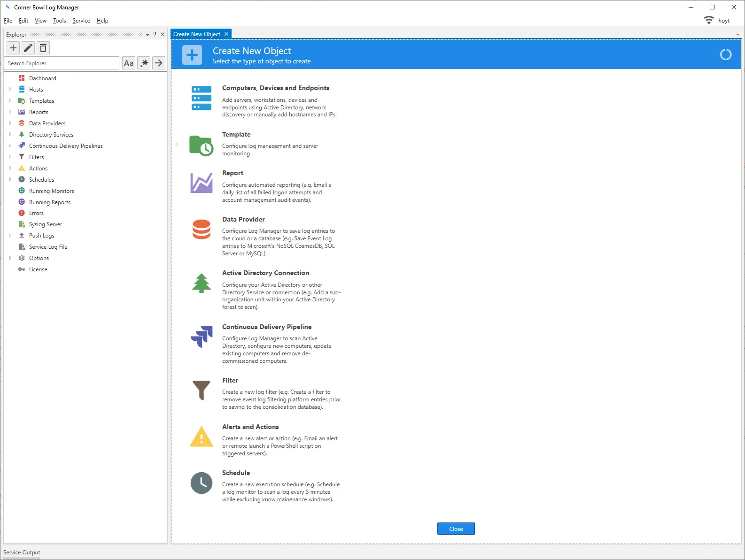The width and height of the screenshot is (745, 560).
Task: Expand the Hosts tree node
Action: pyautogui.click(x=10, y=89)
